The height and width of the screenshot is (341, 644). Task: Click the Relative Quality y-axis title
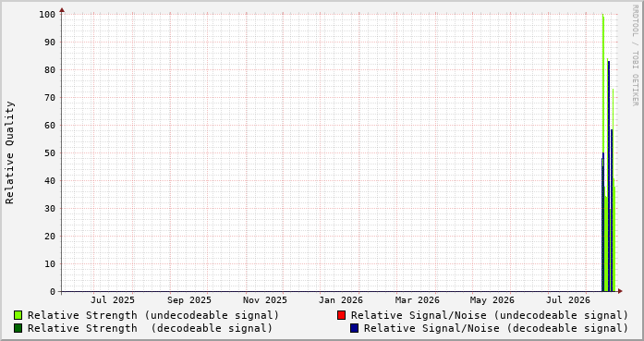tap(10, 152)
